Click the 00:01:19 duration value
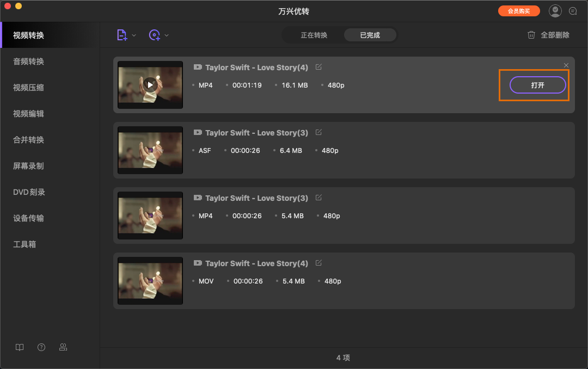 tap(247, 85)
